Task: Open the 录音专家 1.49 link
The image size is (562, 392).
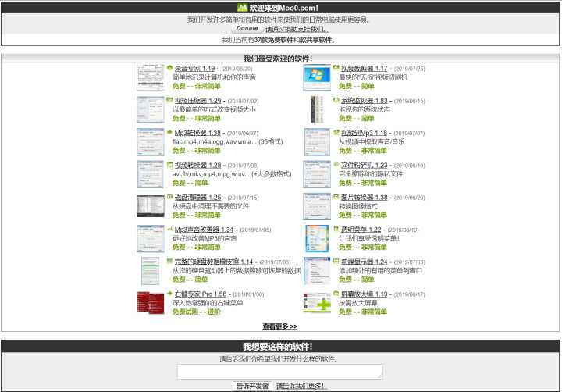Action: coord(194,68)
